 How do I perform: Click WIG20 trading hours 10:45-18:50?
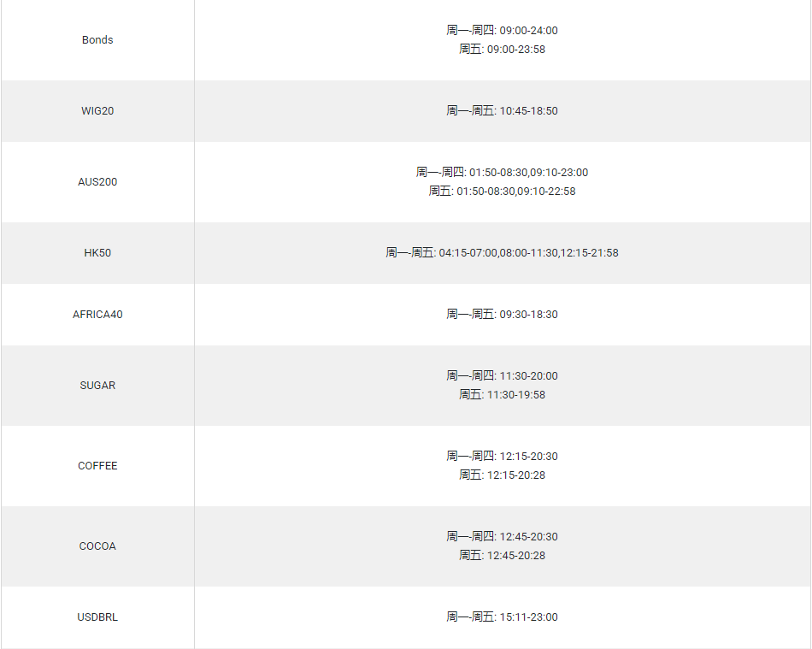[x=502, y=111]
